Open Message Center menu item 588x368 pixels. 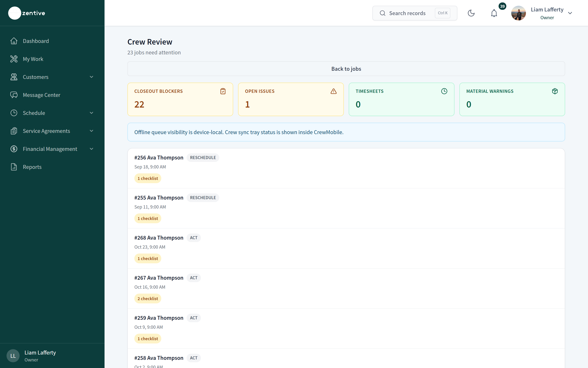[52, 95]
